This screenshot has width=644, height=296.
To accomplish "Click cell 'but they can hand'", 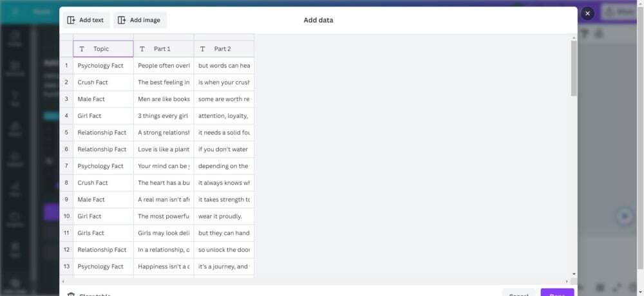I will [224, 233].
